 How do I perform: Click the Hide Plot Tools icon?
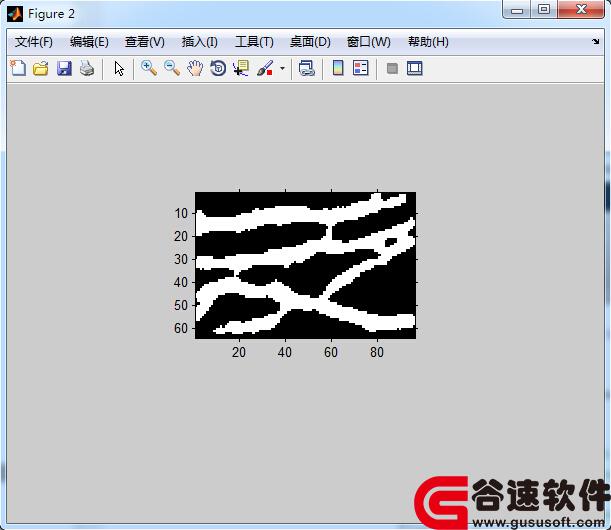point(392,69)
